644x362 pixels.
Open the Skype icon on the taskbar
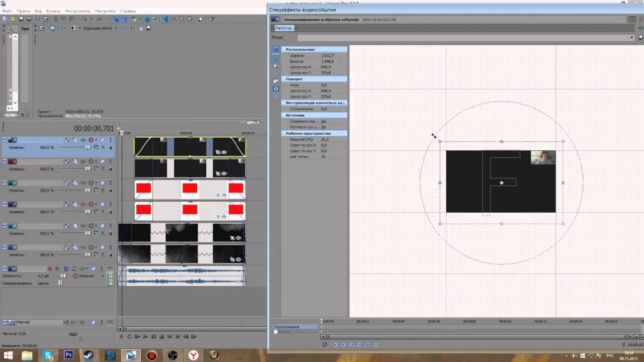(48, 355)
